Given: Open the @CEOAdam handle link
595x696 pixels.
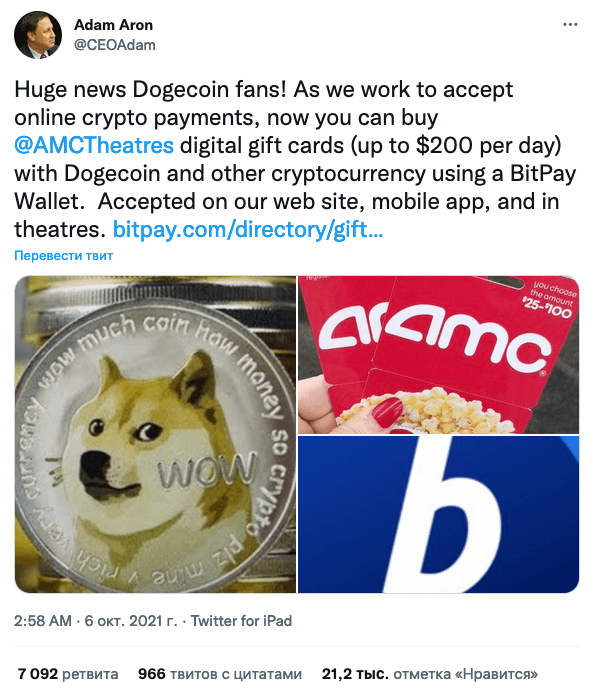Looking at the screenshot, I should (x=115, y=45).
